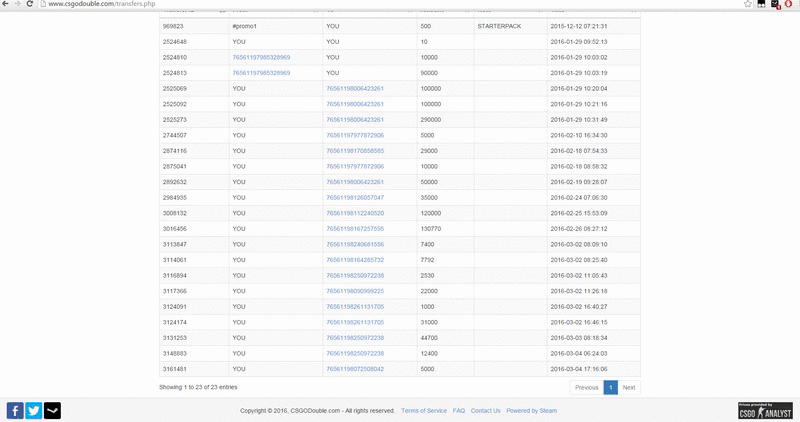Click the amount 44700
This screenshot has height=422, width=800.
coord(429,338)
